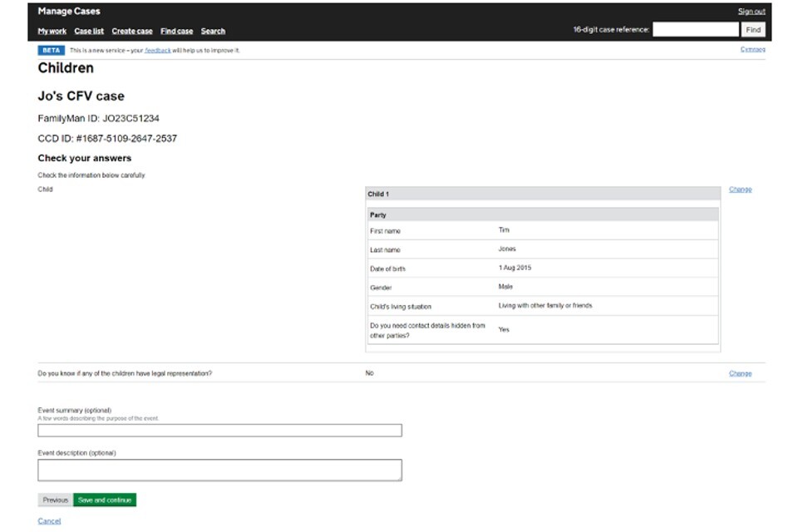Screen dimensions: 798x532
Task: Click the Event description text area
Action: tap(219, 470)
